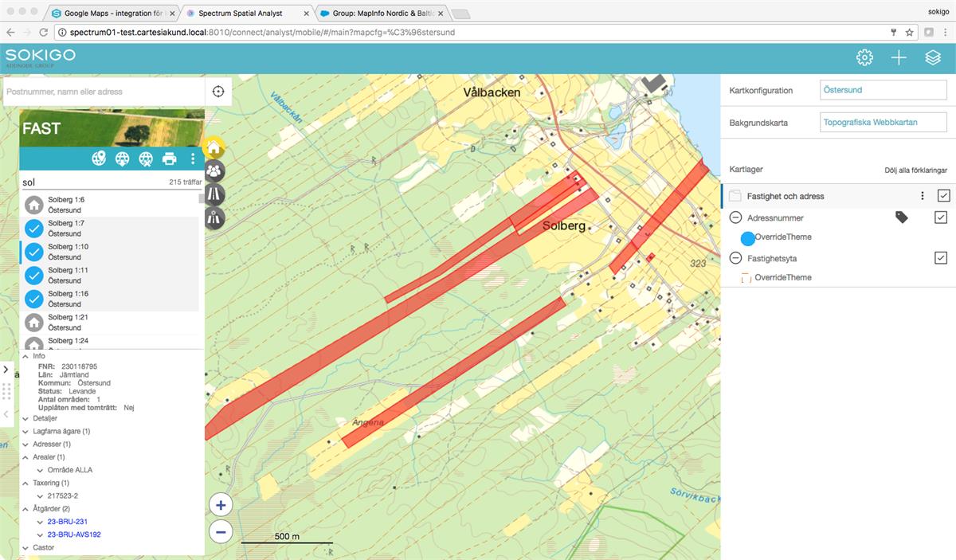Uncheck the Solberg 1:10 result
This screenshot has width=956, height=560.
click(33, 252)
